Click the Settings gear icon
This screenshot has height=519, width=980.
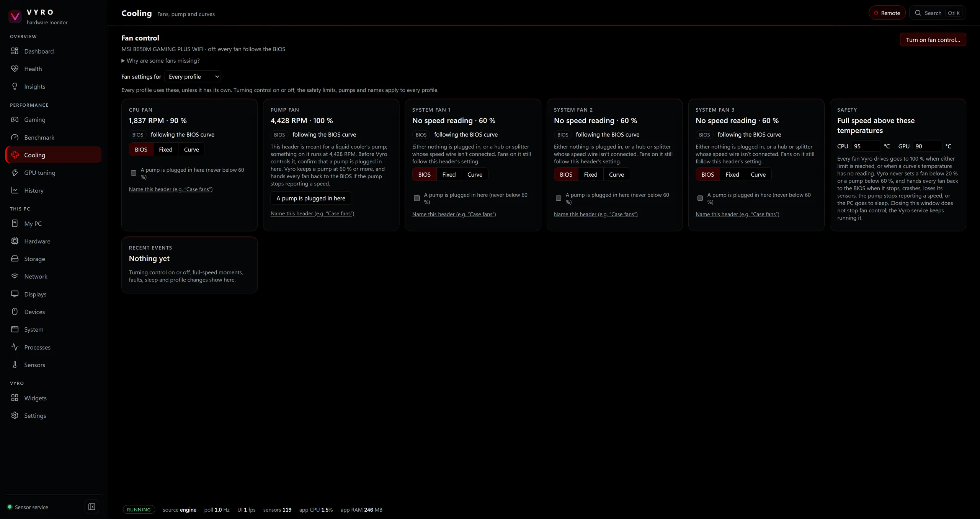click(x=15, y=415)
